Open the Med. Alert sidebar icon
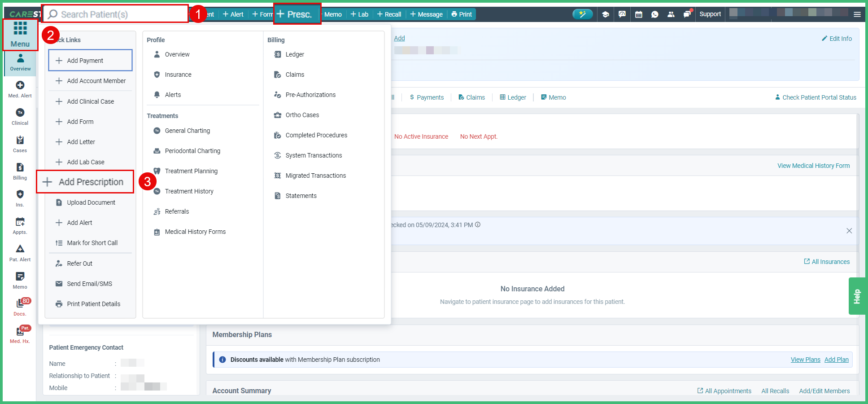The height and width of the screenshot is (404, 868). point(20,89)
